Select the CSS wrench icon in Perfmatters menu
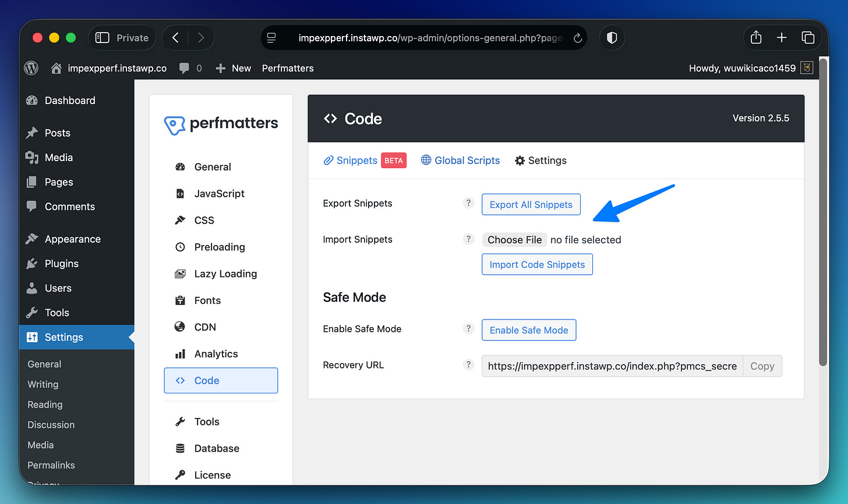Viewport: 848px width, 504px height. [x=181, y=220]
